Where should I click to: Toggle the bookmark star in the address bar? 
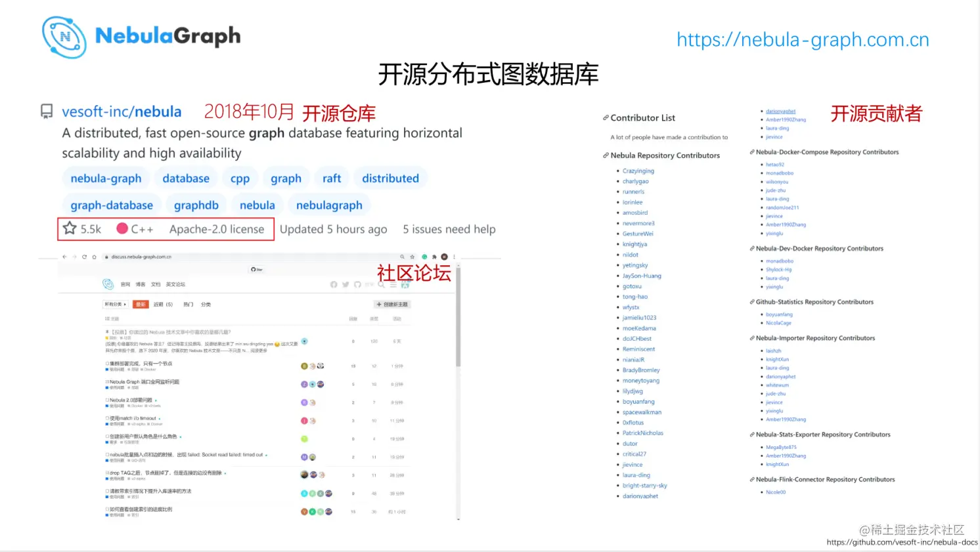[x=412, y=257]
